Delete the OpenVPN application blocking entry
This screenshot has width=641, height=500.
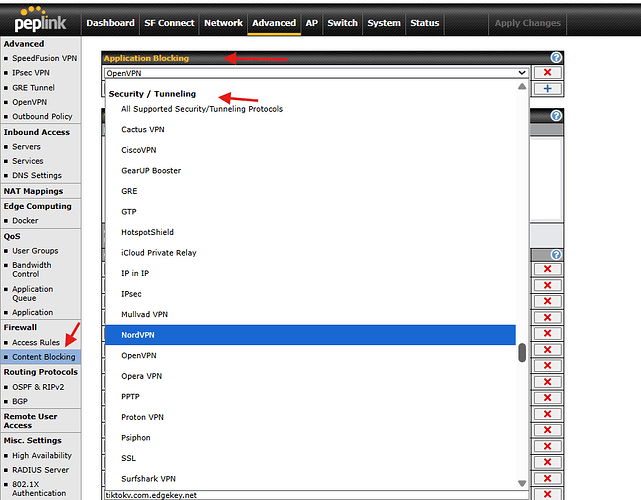547,73
